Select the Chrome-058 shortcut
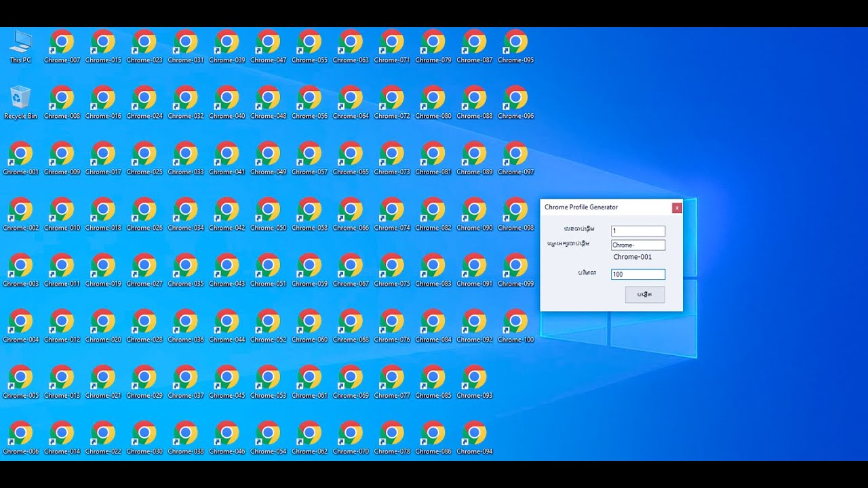 click(310, 215)
